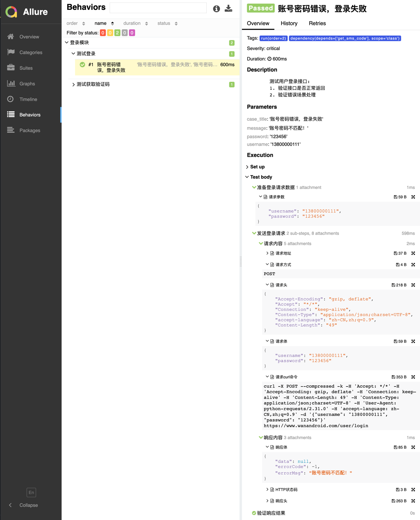Sort behaviors by duration
Image resolution: width=420 pixels, height=520 pixels.
[x=136, y=23]
